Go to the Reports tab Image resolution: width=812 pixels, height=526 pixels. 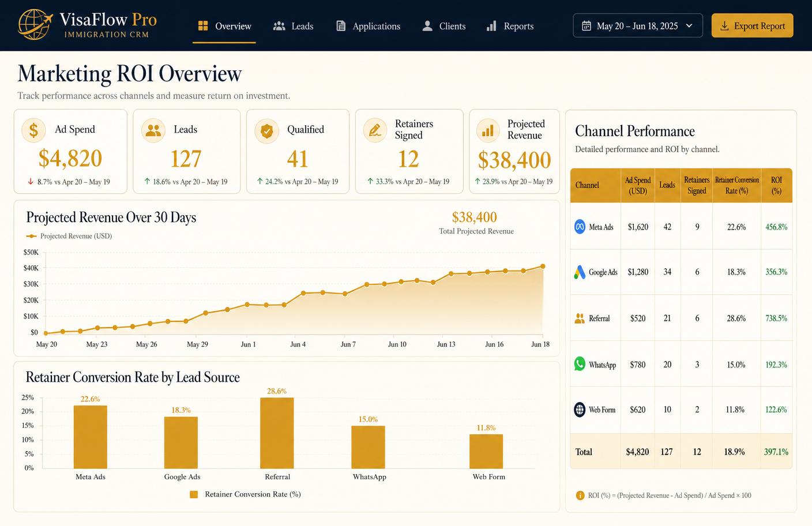(510, 26)
